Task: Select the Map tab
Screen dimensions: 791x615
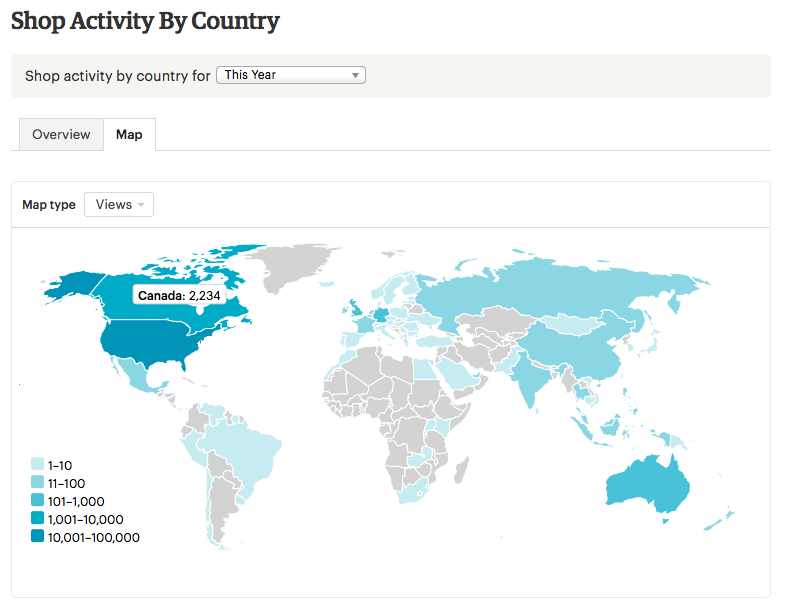Action: [x=129, y=135]
